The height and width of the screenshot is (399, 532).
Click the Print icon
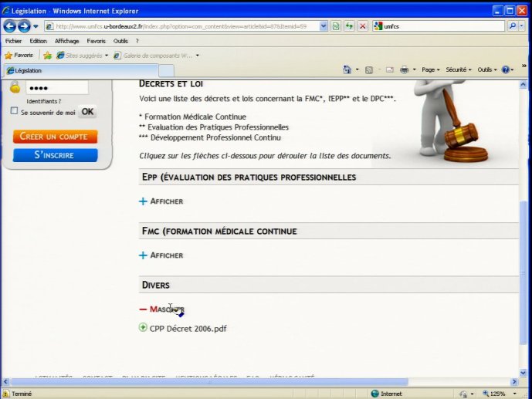pyautogui.click(x=404, y=69)
